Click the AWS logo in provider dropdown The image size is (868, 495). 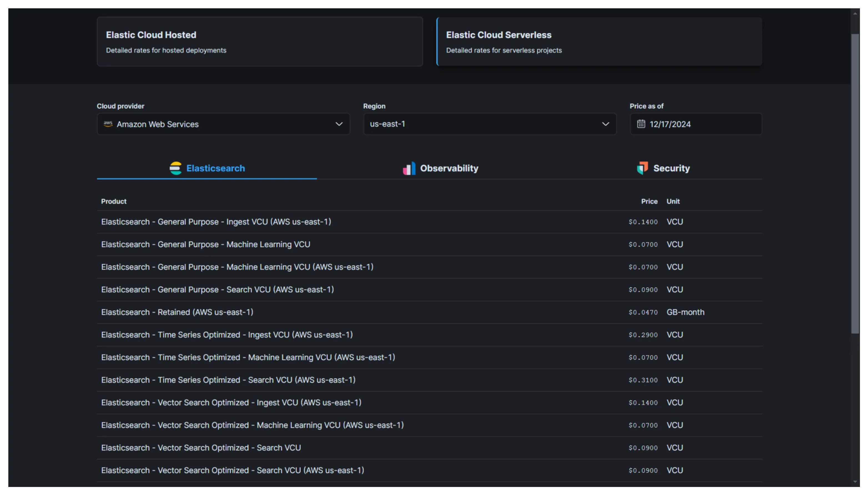(108, 124)
